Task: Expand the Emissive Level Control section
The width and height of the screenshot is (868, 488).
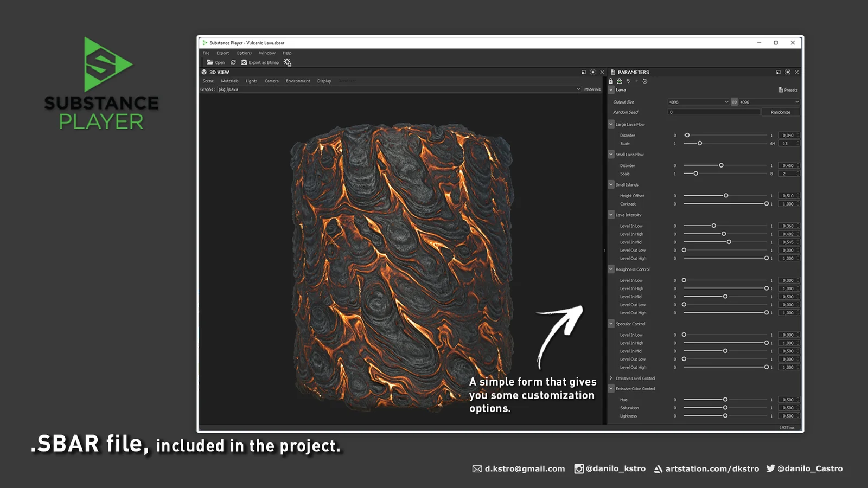Action: click(x=611, y=378)
